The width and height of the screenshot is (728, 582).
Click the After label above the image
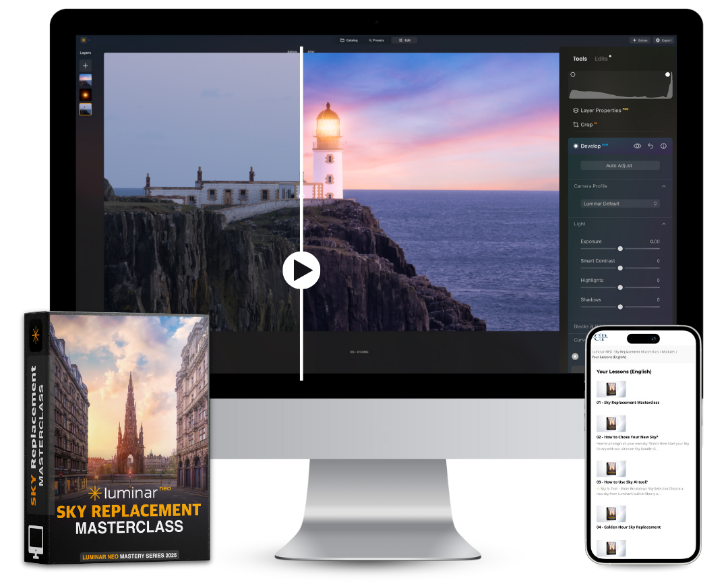click(x=311, y=51)
